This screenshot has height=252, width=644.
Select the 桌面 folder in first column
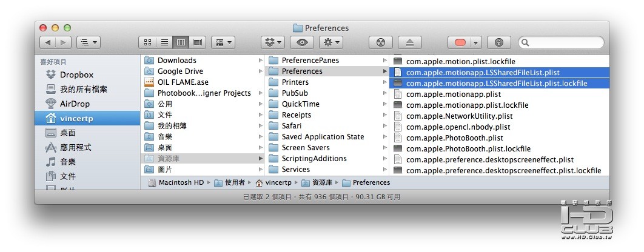pyautogui.click(x=203, y=147)
